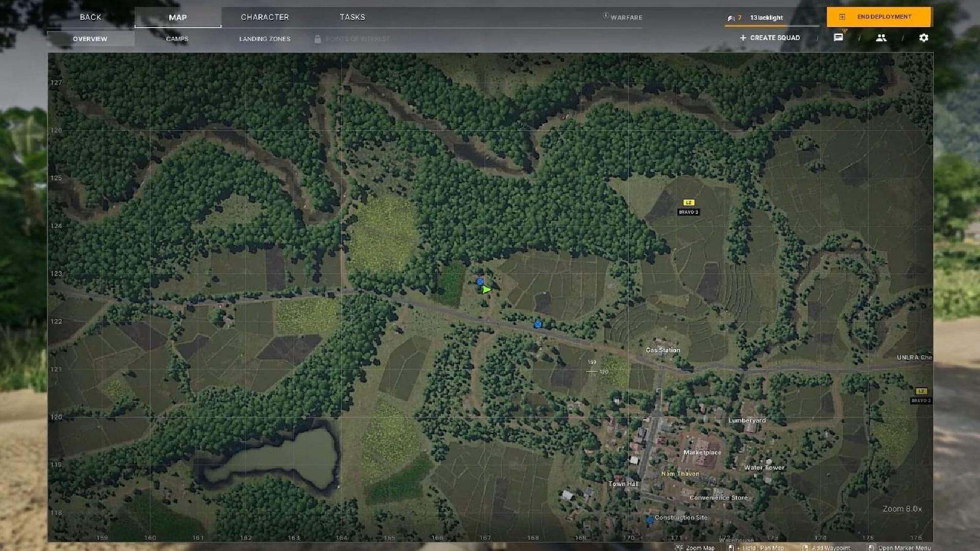Click the Zoom 8.0x indicator
This screenshot has width=980, height=551.
pyautogui.click(x=902, y=509)
